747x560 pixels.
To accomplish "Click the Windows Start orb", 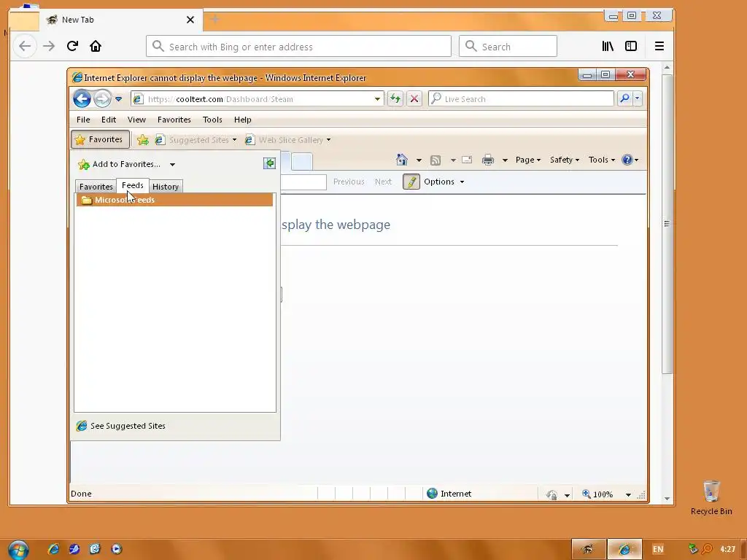I will [18, 550].
